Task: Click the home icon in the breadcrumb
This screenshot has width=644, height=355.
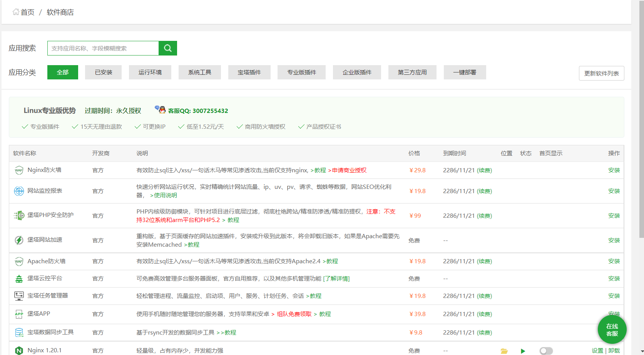Action: click(16, 12)
